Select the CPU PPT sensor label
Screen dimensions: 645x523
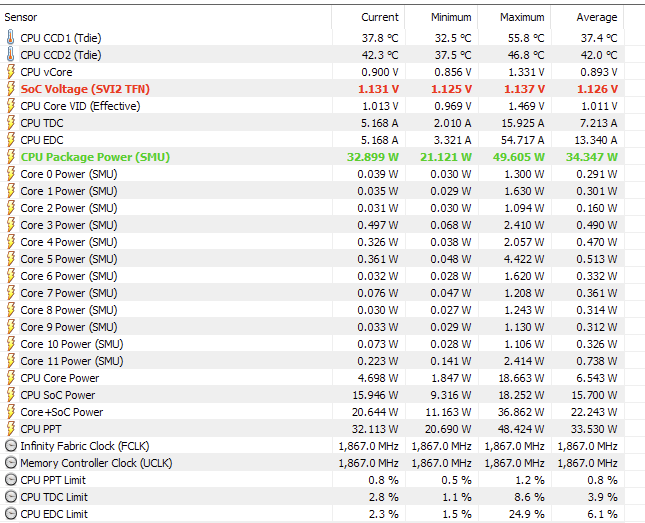tap(41, 429)
